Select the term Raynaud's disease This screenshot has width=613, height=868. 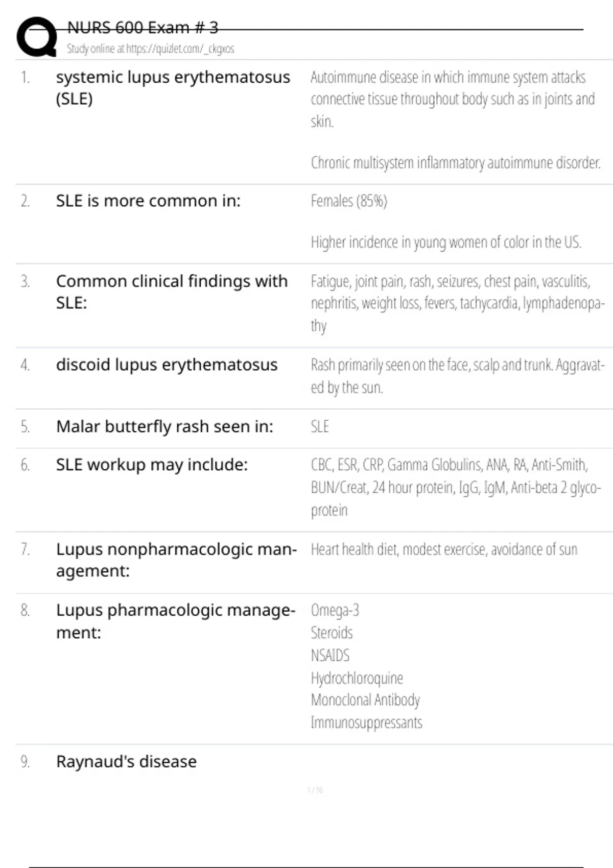coord(126,762)
